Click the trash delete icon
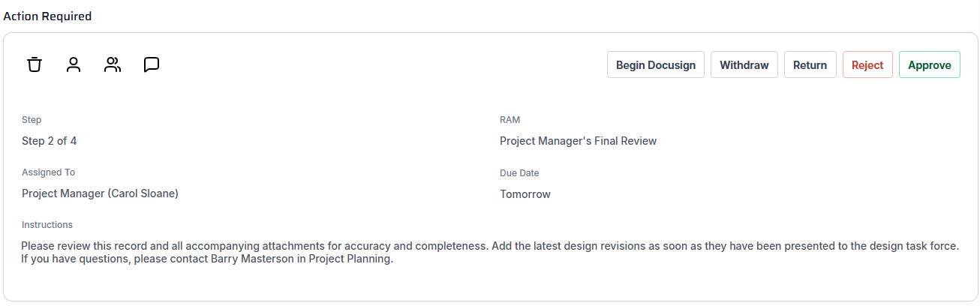The width and height of the screenshot is (980, 306). click(35, 64)
